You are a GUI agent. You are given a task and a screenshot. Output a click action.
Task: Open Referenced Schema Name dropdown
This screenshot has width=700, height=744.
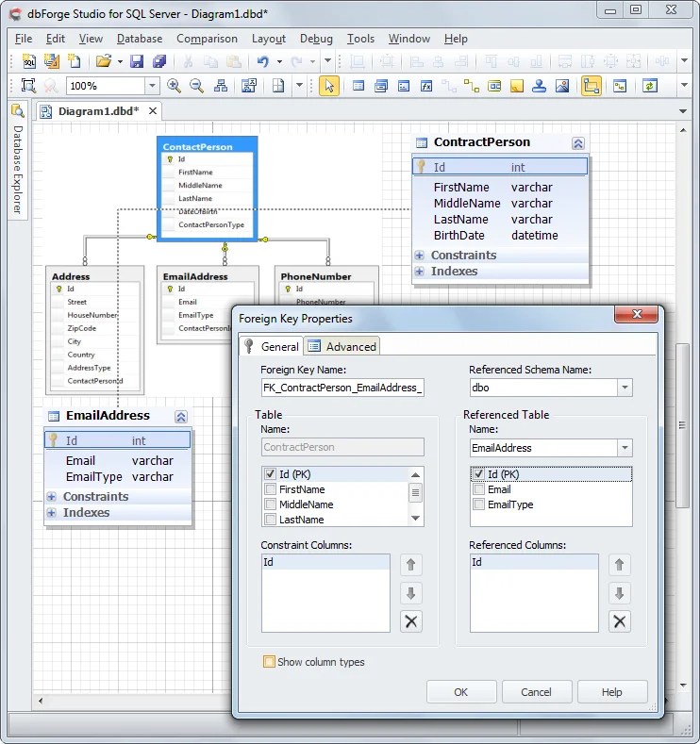625,388
